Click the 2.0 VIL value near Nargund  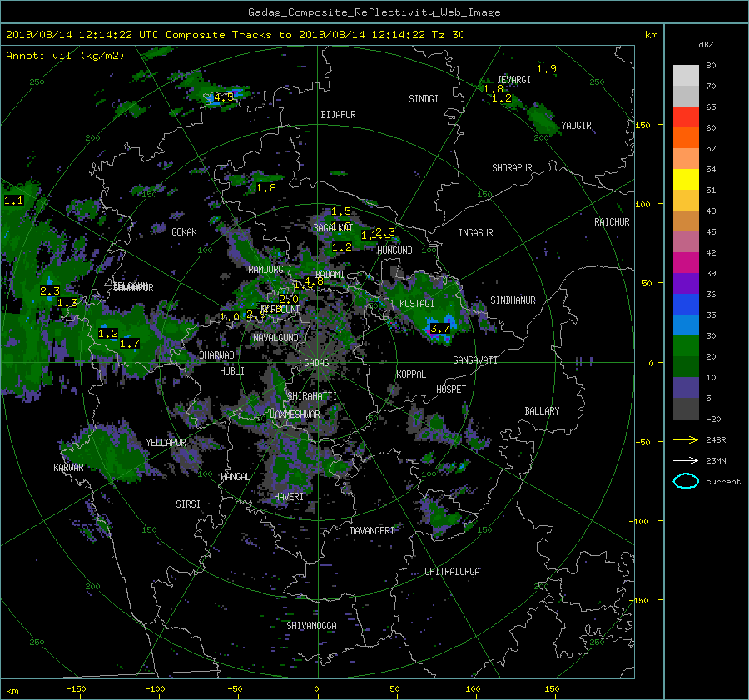coord(289,299)
